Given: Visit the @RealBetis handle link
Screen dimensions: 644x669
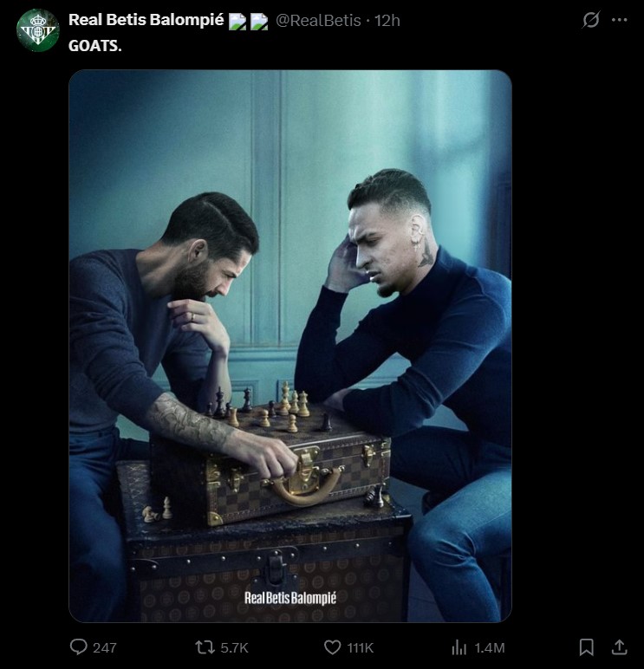Looking at the screenshot, I should (x=318, y=21).
